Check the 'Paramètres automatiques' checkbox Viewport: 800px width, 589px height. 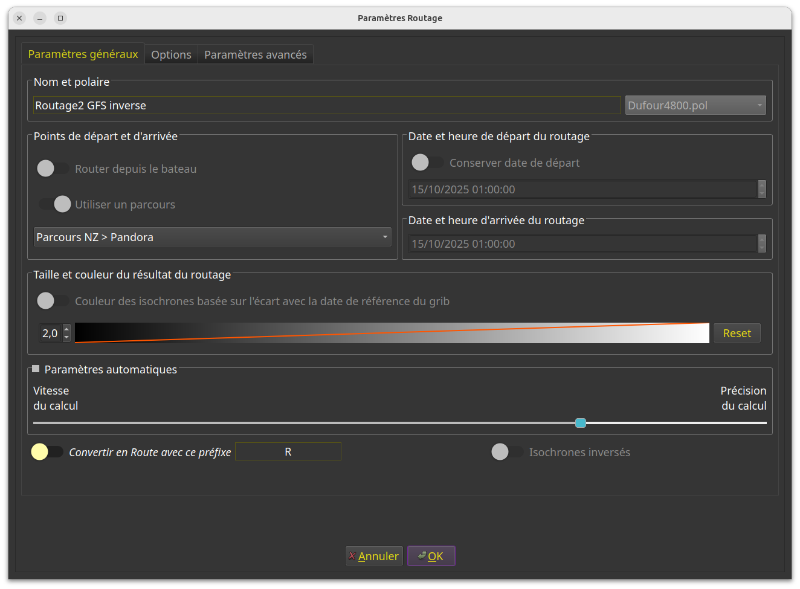pos(36,369)
